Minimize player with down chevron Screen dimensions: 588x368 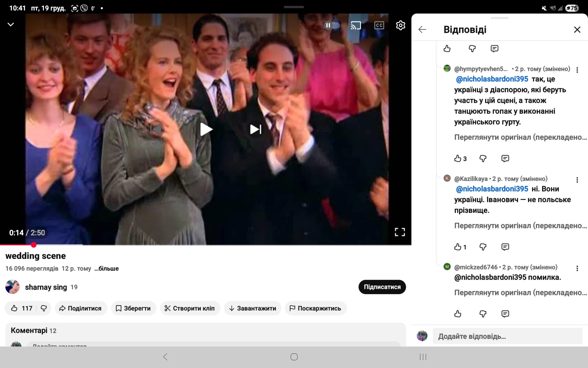(11, 25)
